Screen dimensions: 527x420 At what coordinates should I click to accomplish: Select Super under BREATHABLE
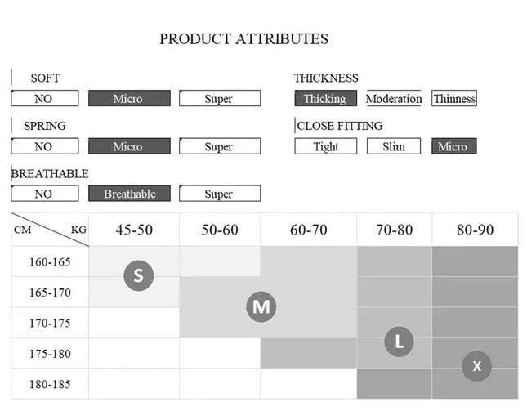pyautogui.click(x=220, y=194)
